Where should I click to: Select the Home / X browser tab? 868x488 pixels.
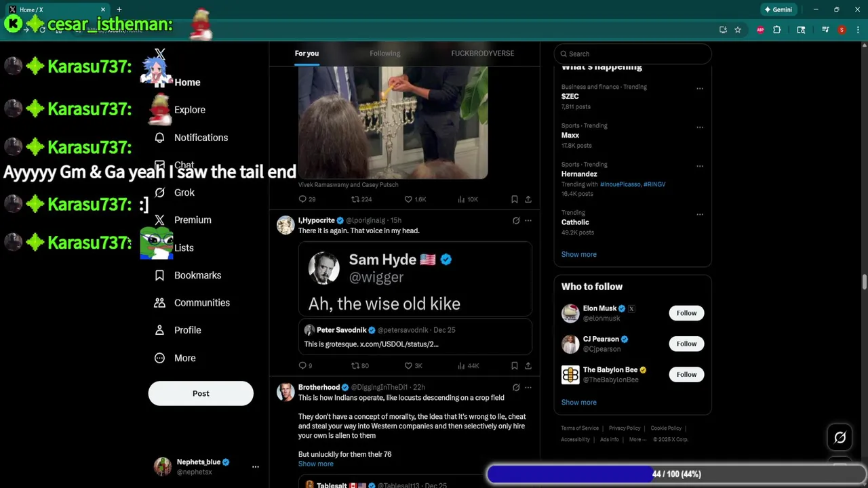tap(57, 9)
